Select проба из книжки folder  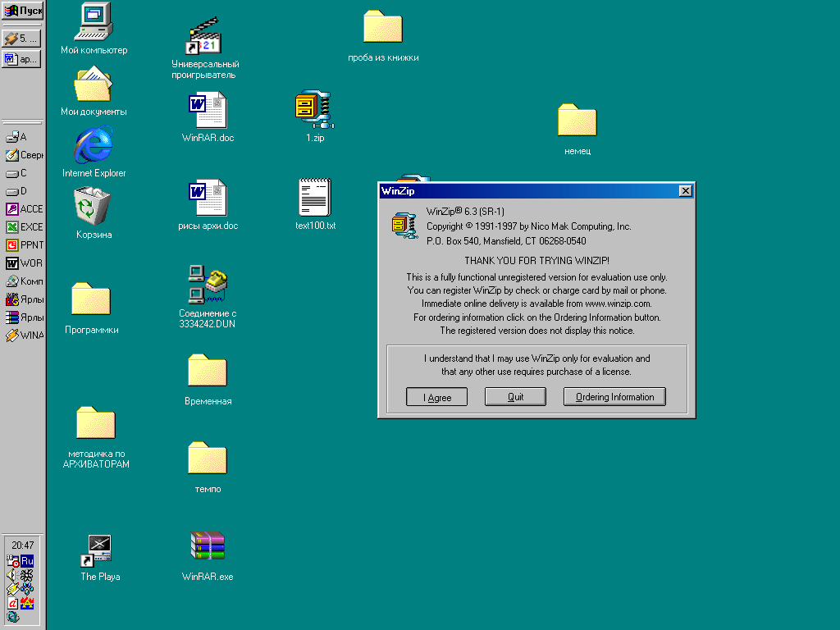[x=383, y=36]
